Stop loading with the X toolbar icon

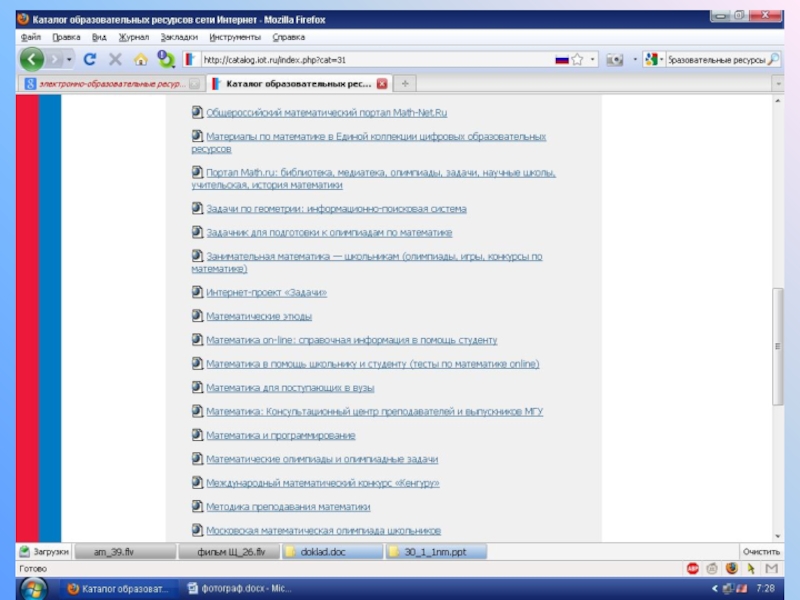click(x=115, y=60)
